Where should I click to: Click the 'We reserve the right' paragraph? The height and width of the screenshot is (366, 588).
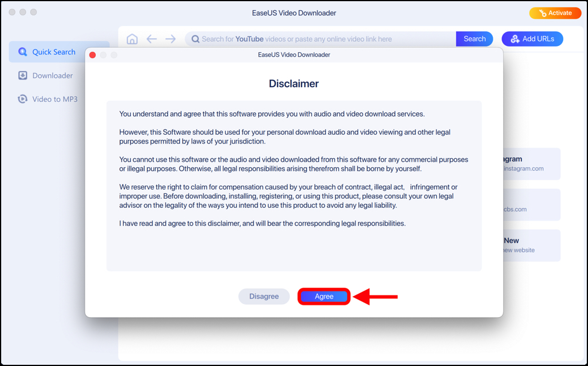tap(288, 197)
